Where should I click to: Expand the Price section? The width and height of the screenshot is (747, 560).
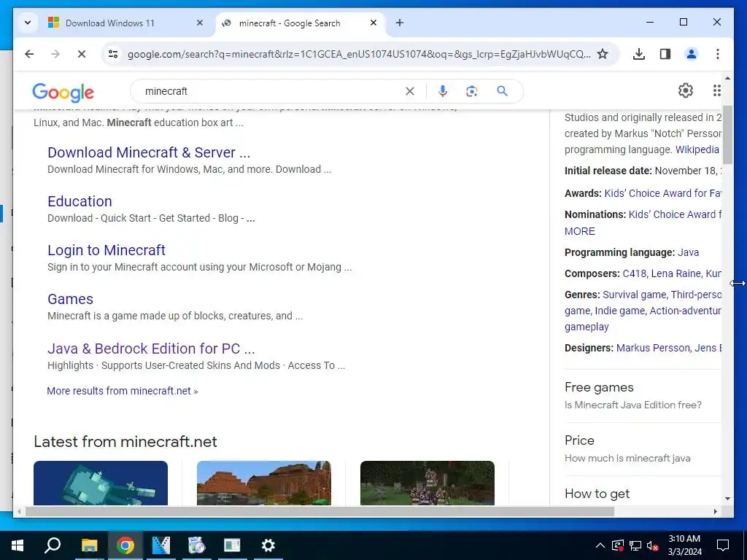click(x=642, y=449)
